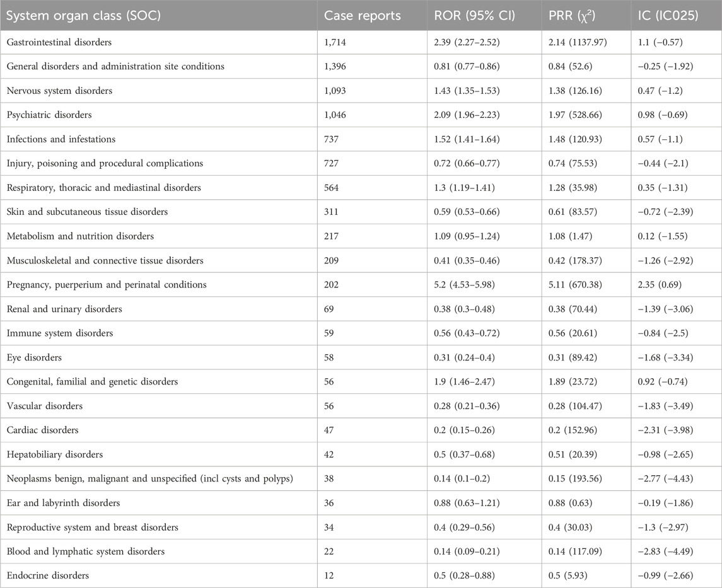
Task: Select 'Musculoskeletal and connective tissue disorders'
Action: tap(105, 260)
